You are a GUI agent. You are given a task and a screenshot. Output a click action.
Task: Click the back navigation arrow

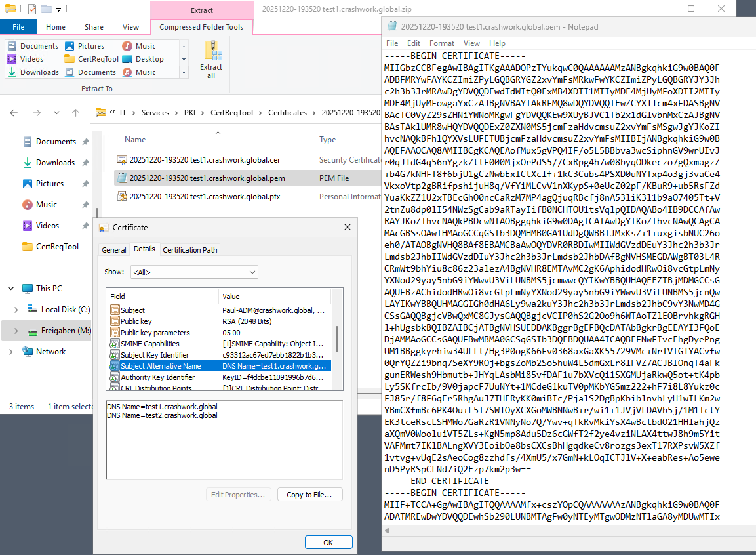14,112
